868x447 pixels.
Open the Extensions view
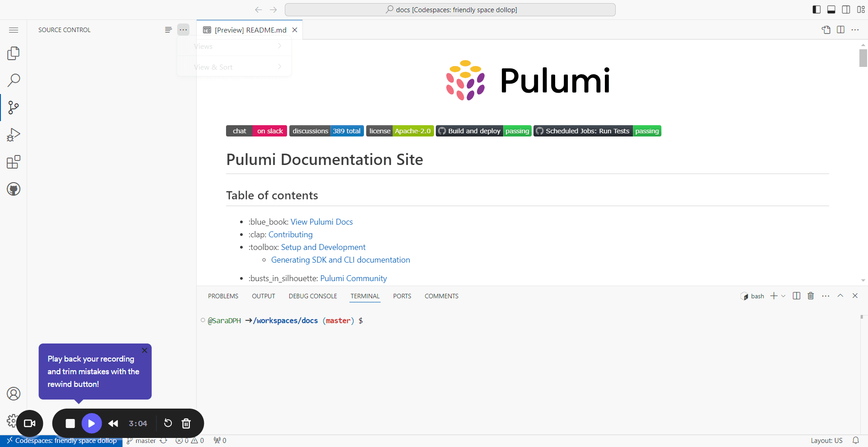(14, 162)
